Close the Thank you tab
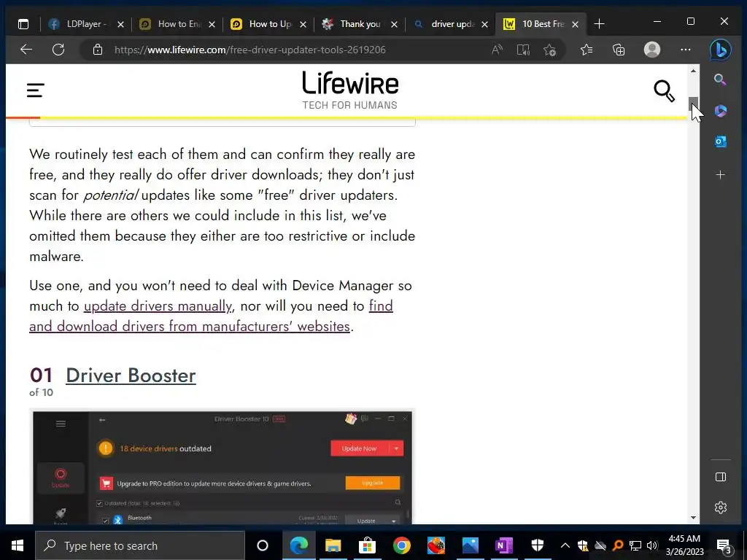This screenshot has height=560, width=747. (394, 24)
